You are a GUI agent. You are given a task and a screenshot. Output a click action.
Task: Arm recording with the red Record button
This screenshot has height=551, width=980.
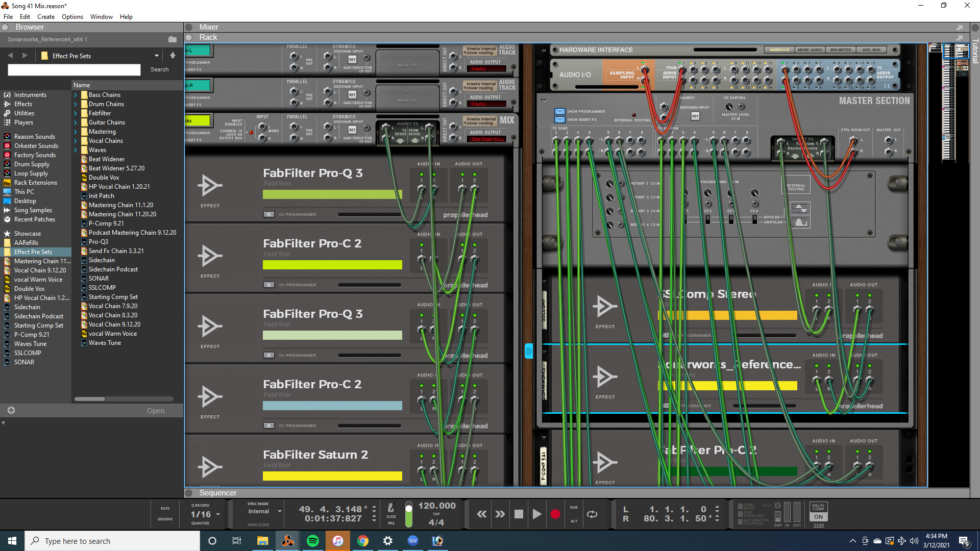pyautogui.click(x=555, y=514)
